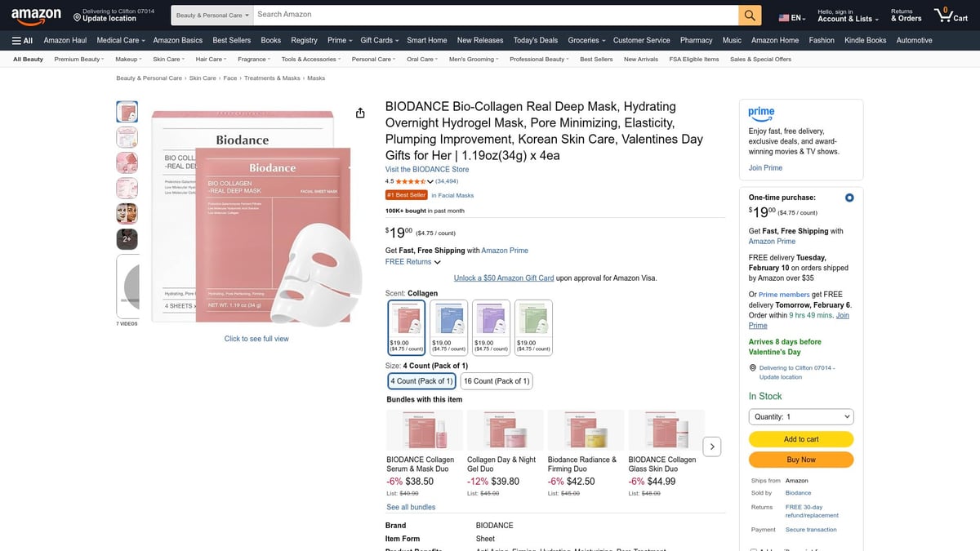Click the delivery location pin icon
The width and height of the screenshot is (980, 551).
coord(753,367)
